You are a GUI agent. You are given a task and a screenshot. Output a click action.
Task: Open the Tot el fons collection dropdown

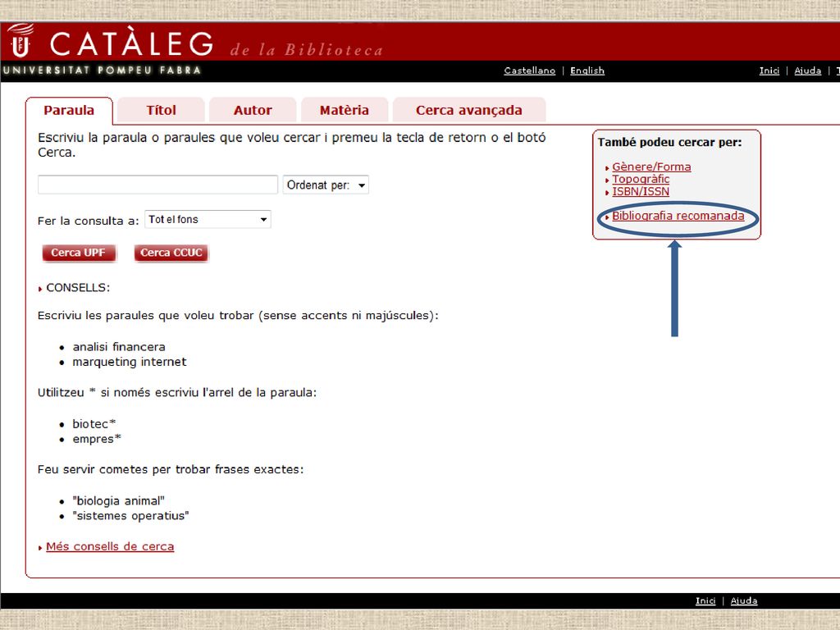208,220
